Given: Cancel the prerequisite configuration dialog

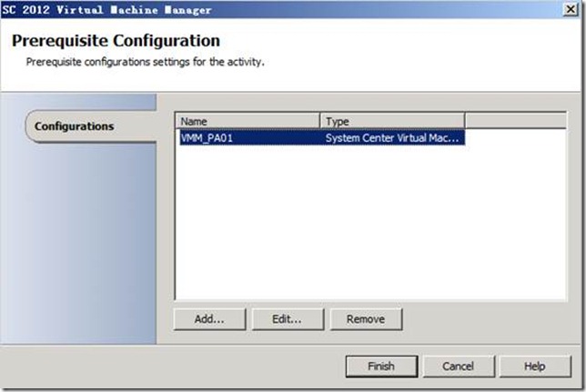Looking at the screenshot, I should (459, 367).
